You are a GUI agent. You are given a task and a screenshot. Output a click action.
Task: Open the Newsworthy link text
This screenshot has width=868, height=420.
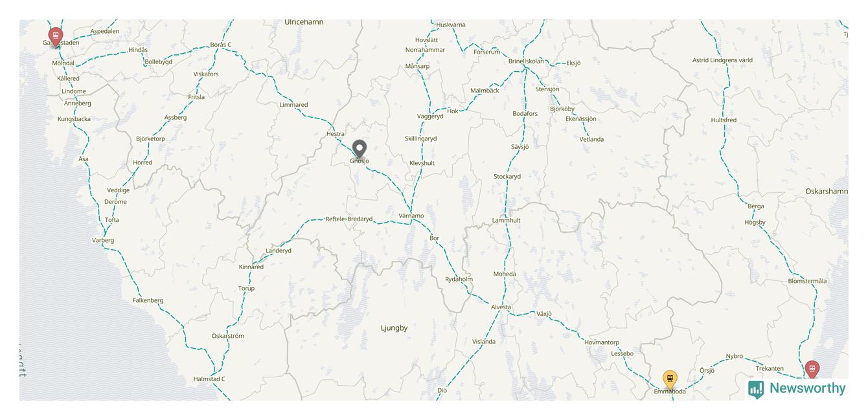coord(807,388)
